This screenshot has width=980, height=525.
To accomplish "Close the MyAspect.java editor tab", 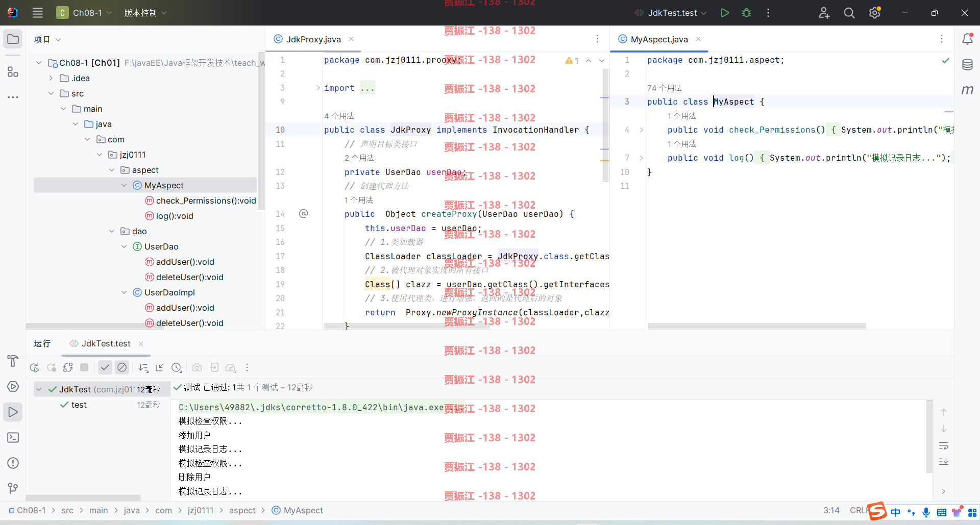I will [698, 39].
